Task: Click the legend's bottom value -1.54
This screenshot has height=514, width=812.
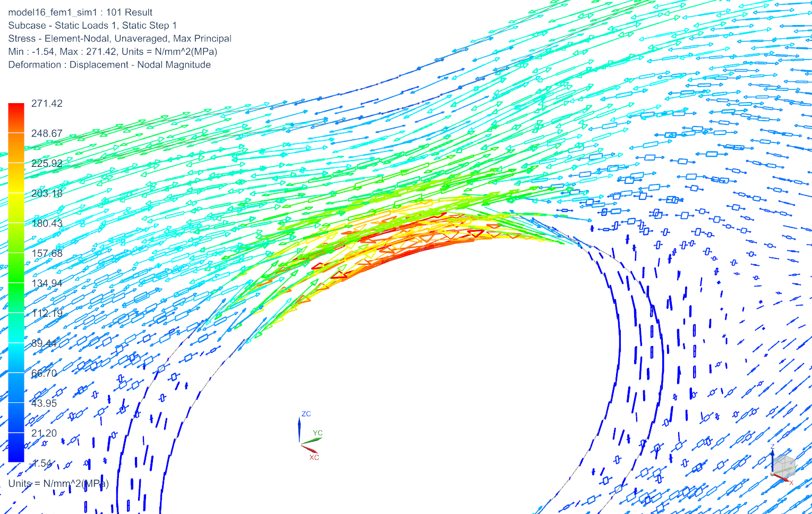Action: click(40, 463)
